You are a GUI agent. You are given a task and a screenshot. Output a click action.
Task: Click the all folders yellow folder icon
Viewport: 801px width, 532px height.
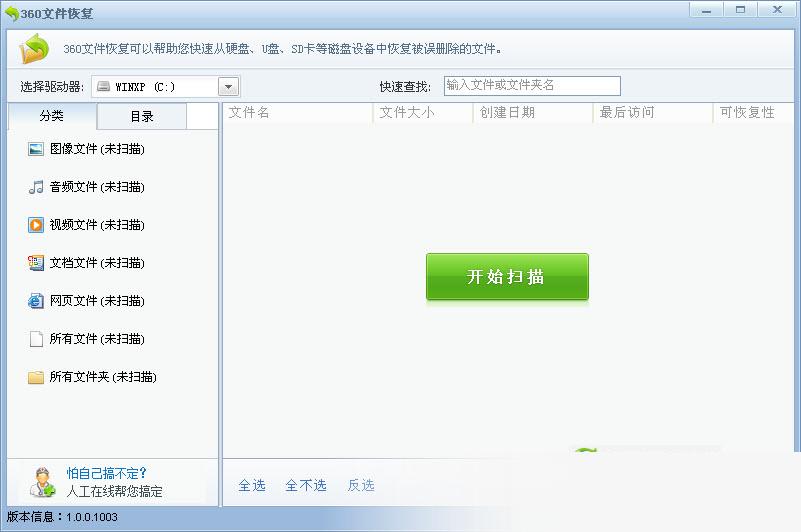click(36, 377)
